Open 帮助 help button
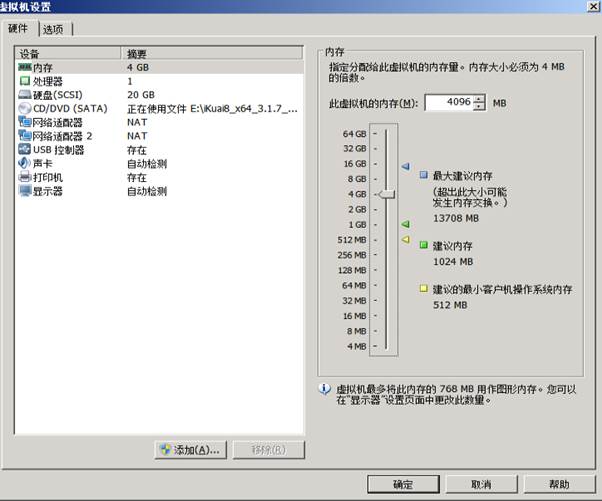Image resolution: width=602 pixels, height=501 pixels. [558, 484]
